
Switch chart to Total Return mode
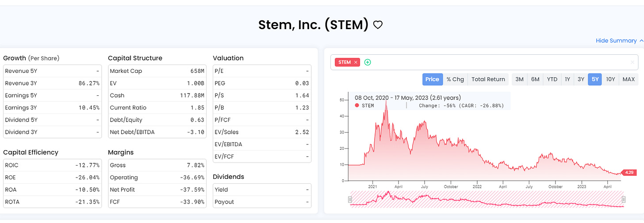(488, 79)
